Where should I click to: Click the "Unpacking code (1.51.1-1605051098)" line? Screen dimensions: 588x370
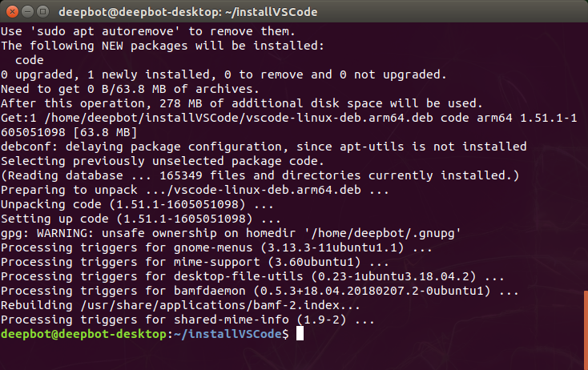coord(137,204)
